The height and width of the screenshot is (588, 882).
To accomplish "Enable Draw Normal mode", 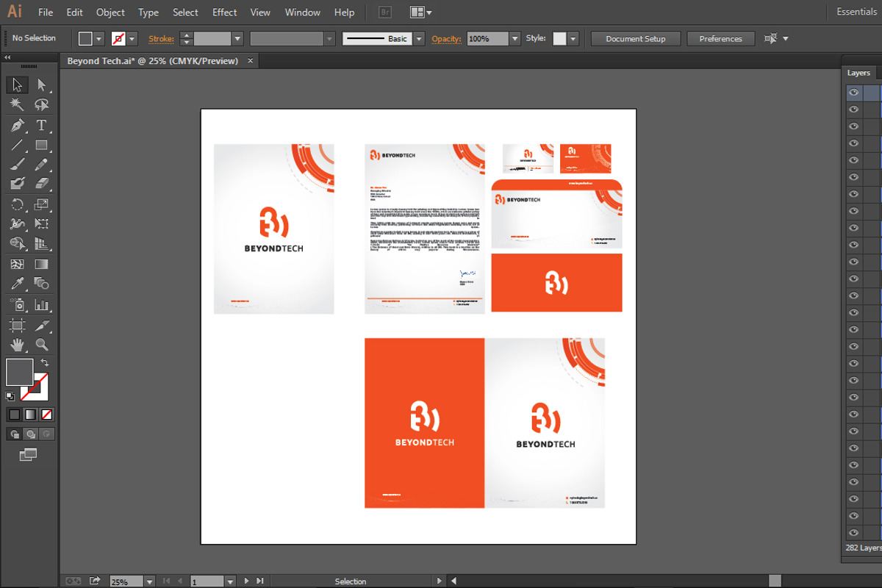I will (14, 434).
